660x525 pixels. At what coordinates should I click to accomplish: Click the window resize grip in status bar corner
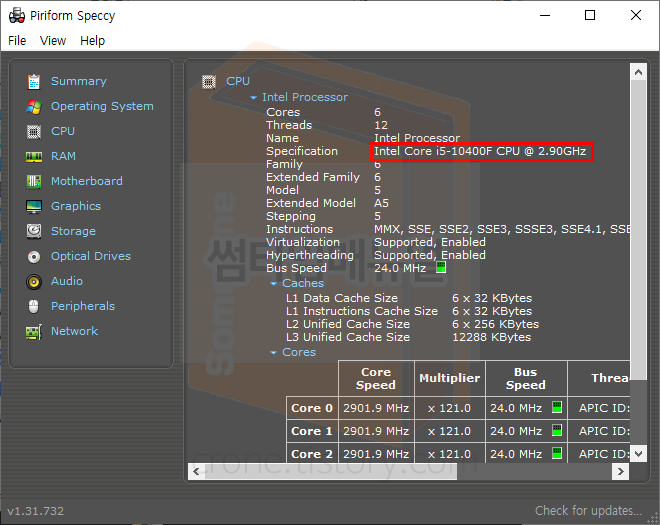coord(653,518)
